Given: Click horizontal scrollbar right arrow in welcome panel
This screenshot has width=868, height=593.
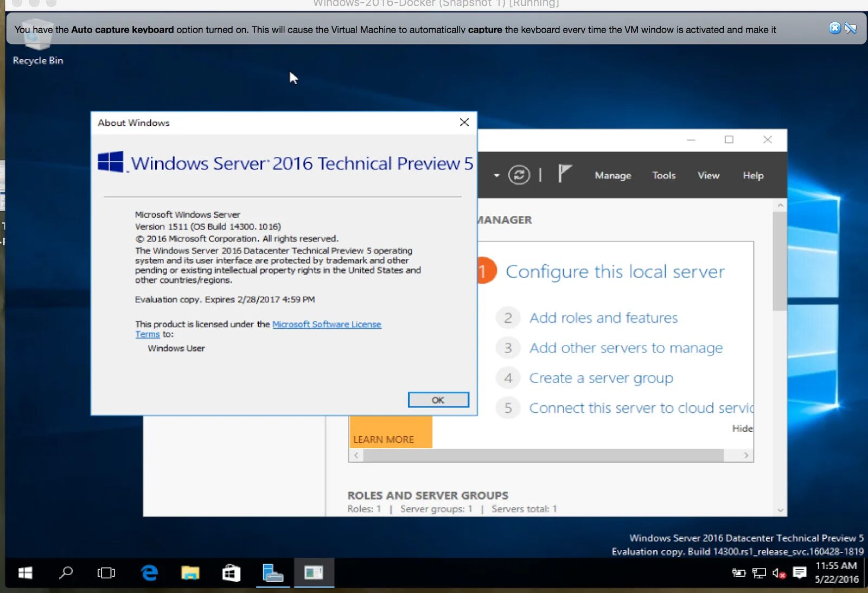Looking at the screenshot, I should (x=746, y=455).
